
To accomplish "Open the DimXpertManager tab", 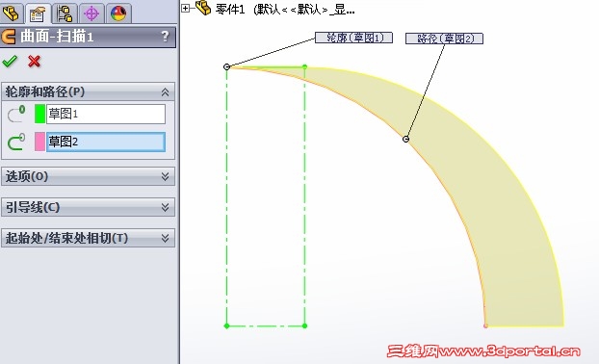I will [91, 13].
